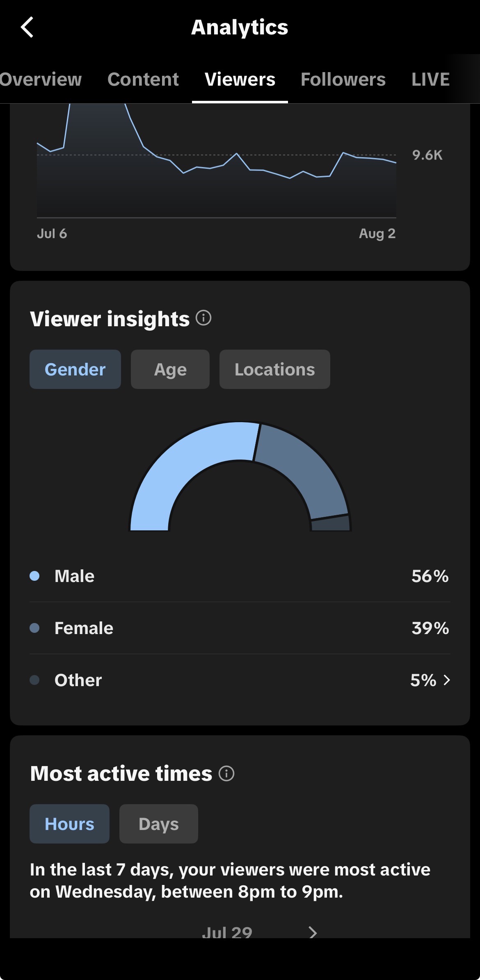Click the Female legend dot
The width and height of the screenshot is (480, 980).
(34, 628)
